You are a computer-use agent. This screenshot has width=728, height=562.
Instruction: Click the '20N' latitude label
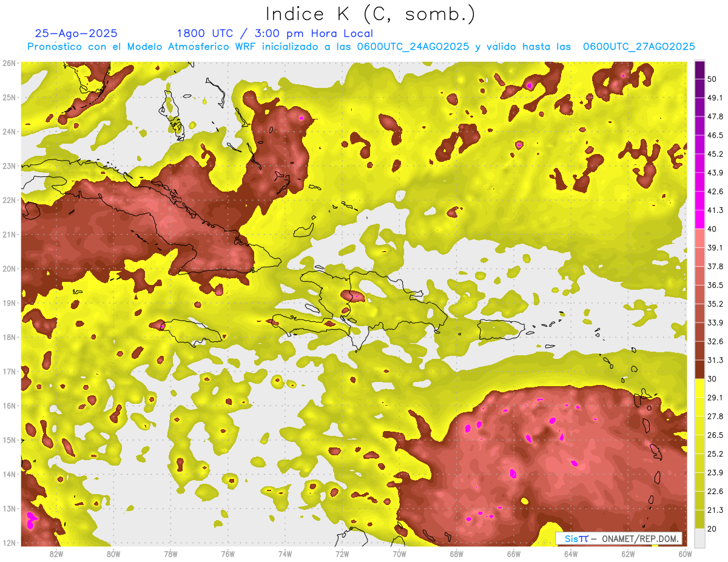(9, 269)
